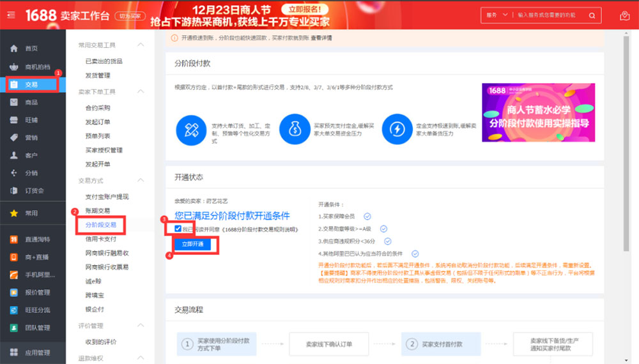Open 旺旺分流 icon in sidebar
The image size is (639, 364).
click(x=14, y=310)
